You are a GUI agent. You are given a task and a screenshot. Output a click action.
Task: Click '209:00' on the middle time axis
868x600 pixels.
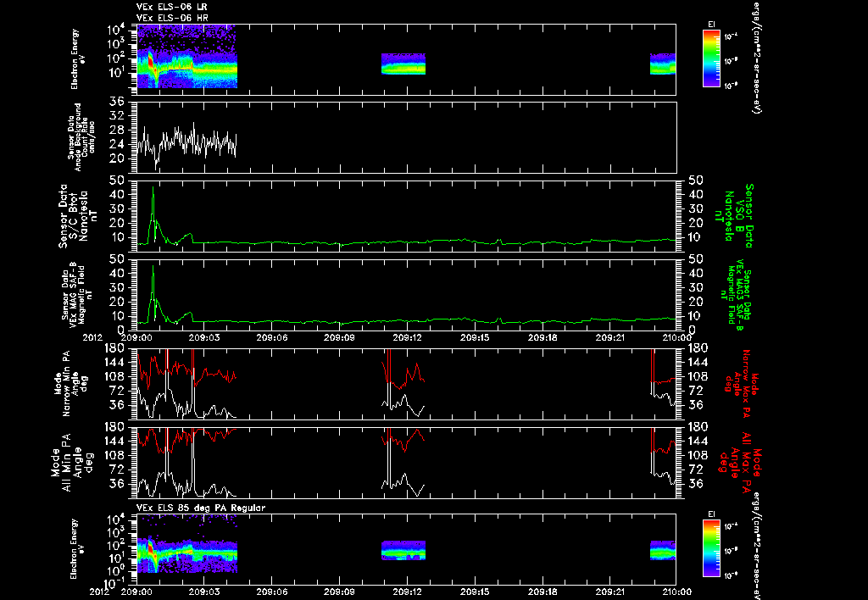coord(136,337)
